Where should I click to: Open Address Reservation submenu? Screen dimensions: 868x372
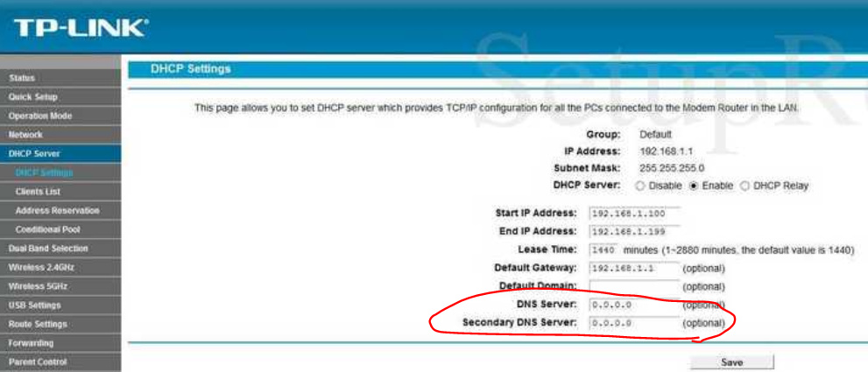tap(57, 211)
